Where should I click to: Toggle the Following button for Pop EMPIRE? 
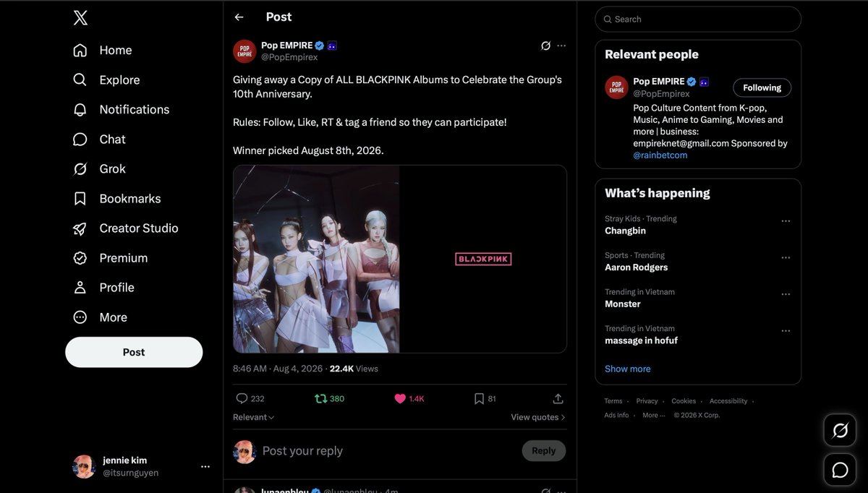tap(762, 87)
